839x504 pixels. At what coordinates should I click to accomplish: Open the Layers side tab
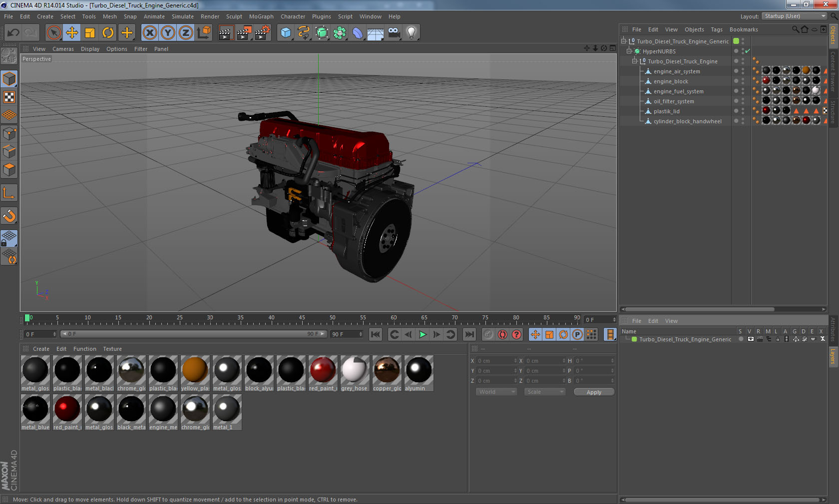(x=833, y=356)
